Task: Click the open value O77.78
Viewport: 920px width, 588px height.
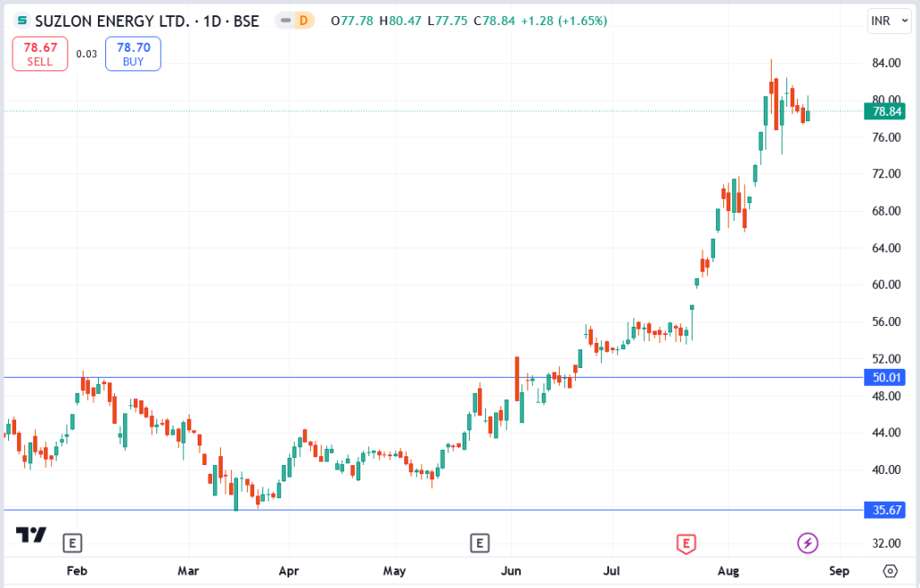Action: pyautogui.click(x=352, y=22)
